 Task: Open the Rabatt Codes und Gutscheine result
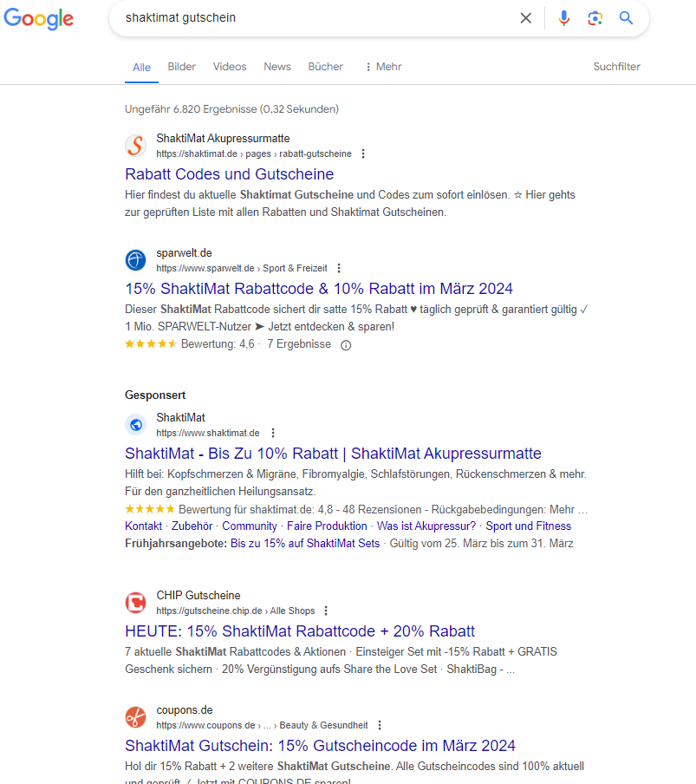(229, 174)
